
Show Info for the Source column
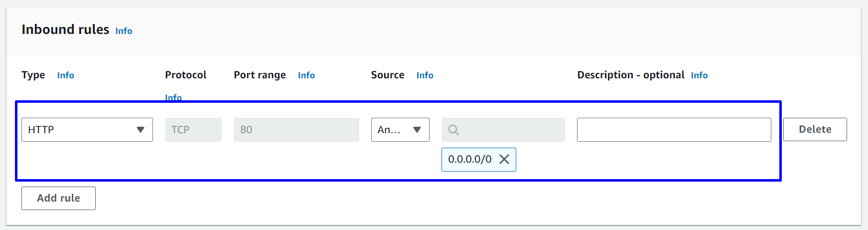(x=425, y=75)
